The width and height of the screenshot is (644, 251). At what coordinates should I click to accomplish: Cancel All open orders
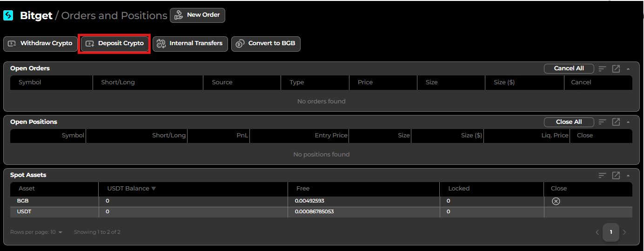pyautogui.click(x=569, y=68)
